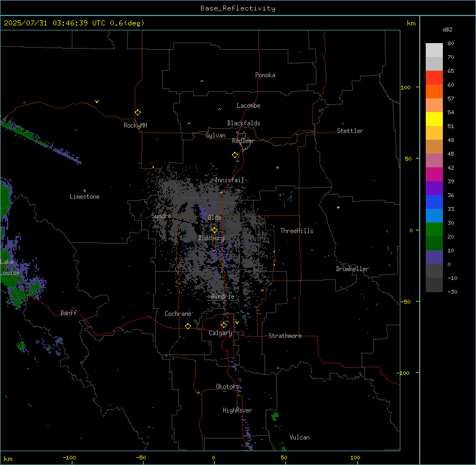This screenshot has width=476, height=465.
Task: Select the magenta 42 dBZ legend swatch
Action: tap(434, 174)
